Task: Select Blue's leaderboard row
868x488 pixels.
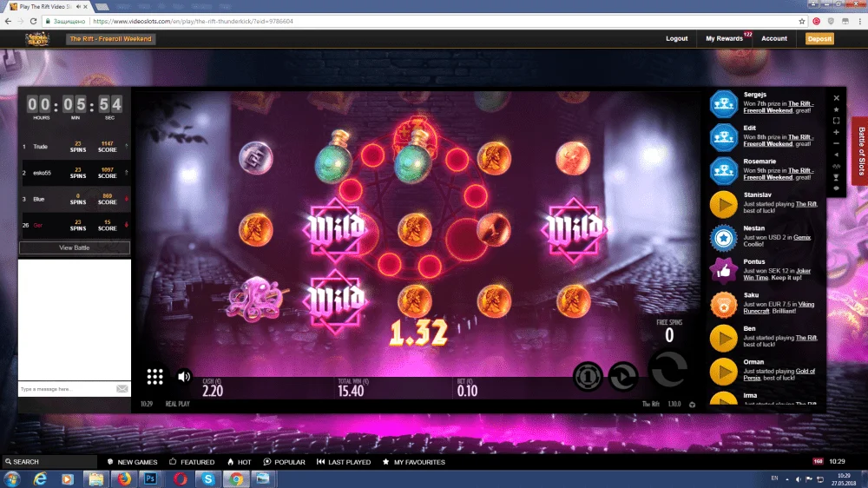Action: (75, 199)
